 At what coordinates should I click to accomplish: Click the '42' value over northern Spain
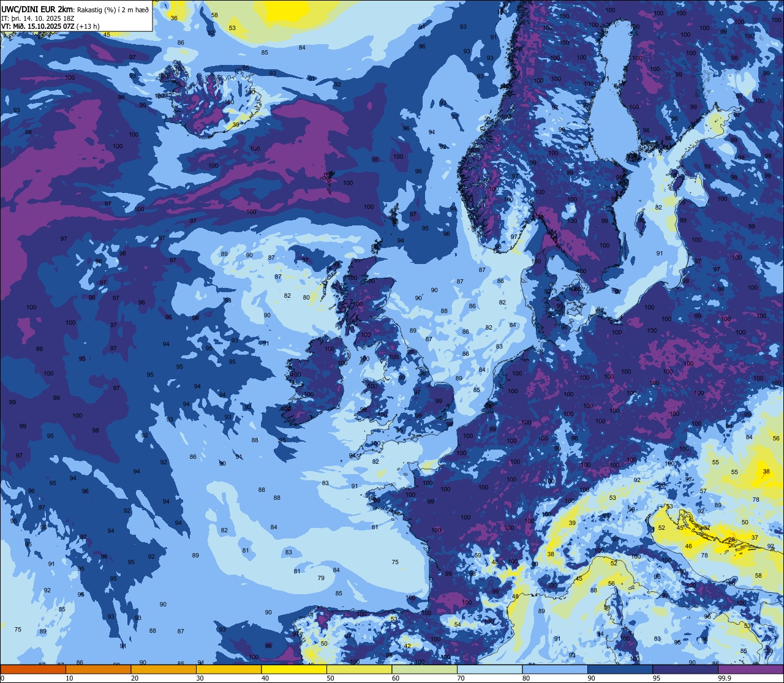pos(407,646)
